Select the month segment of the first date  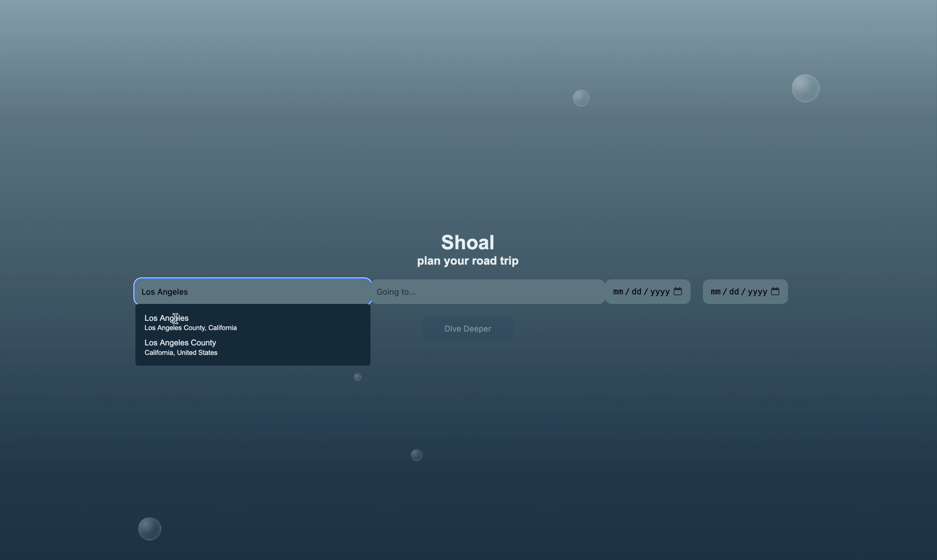[x=618, y=292]
